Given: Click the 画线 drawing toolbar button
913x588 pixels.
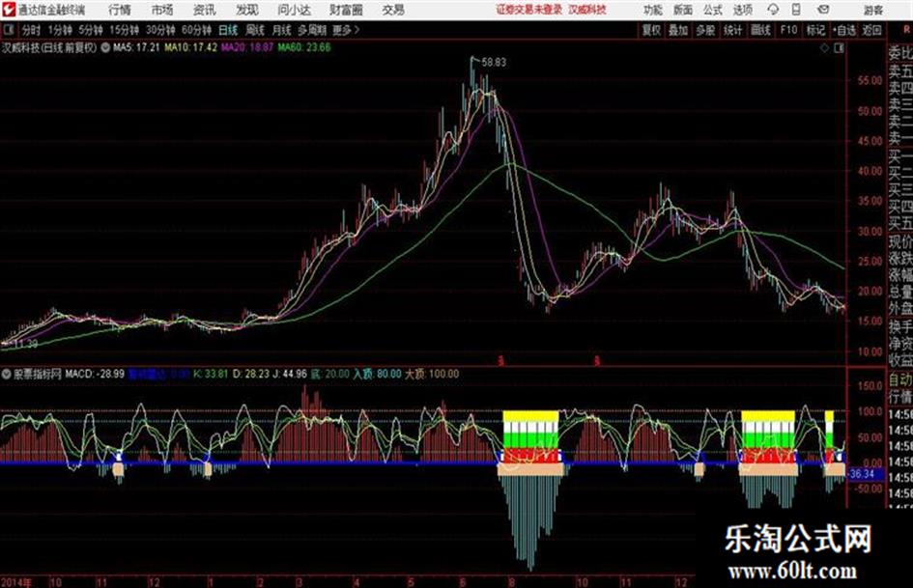Looking at the screenshot, I should (x=760, y=30).
